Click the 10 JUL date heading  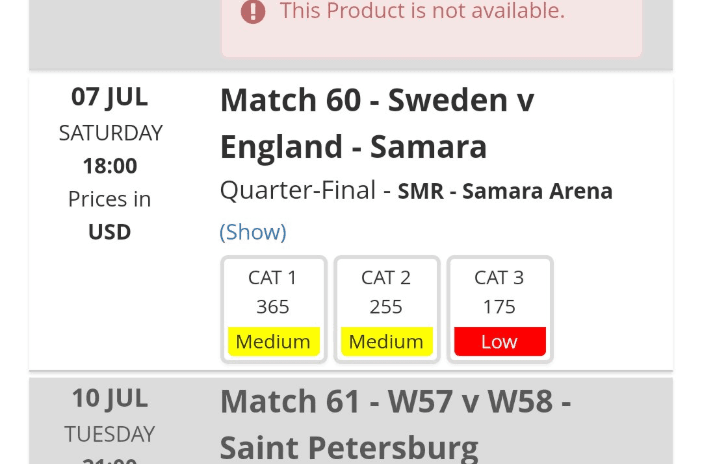(110, 398)
